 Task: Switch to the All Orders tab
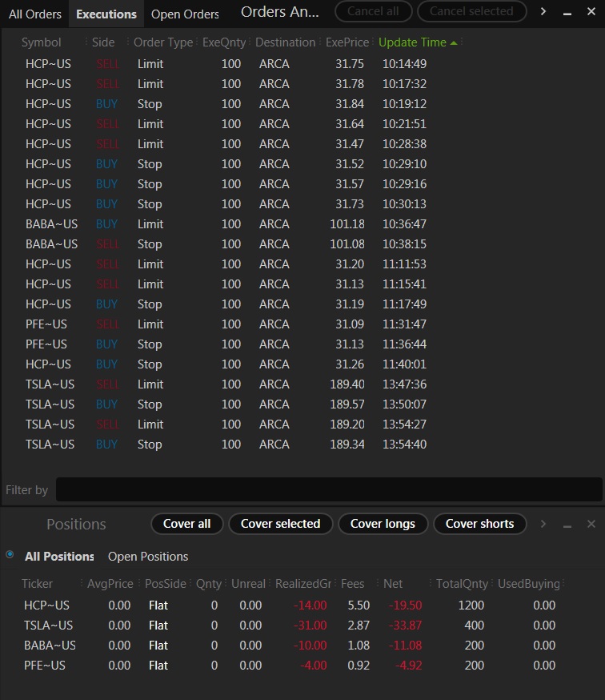point(34,14)
